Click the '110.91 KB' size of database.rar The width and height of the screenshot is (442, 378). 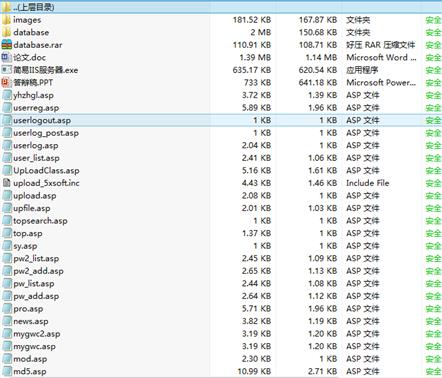pyautogui.click(x=252, y=45)
